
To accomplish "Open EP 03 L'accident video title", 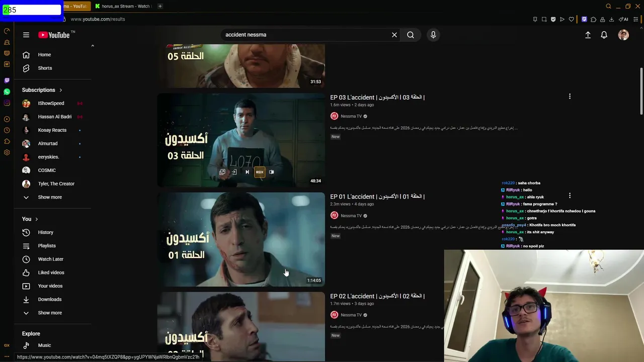I will (x=377, y=98).
